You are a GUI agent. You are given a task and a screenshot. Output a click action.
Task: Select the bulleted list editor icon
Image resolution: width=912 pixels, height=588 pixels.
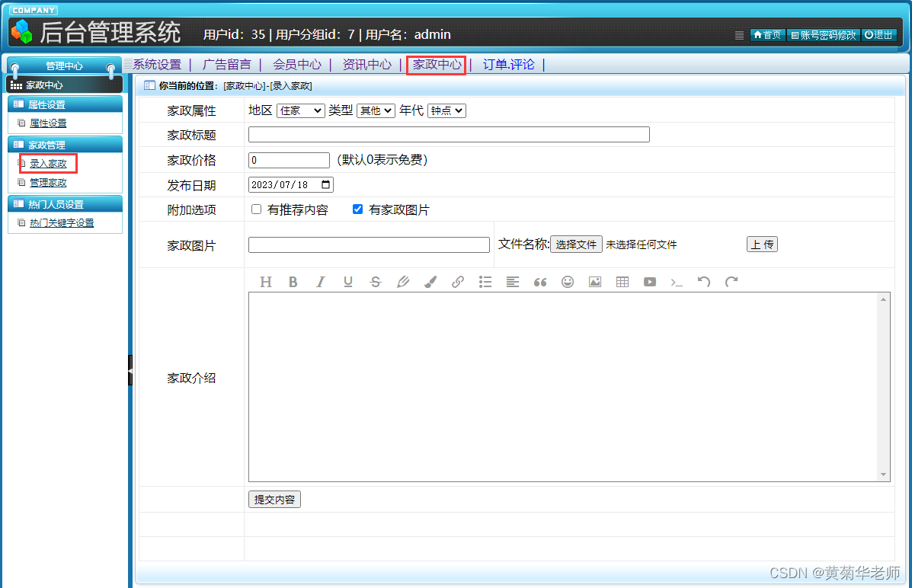pos(485,282)
